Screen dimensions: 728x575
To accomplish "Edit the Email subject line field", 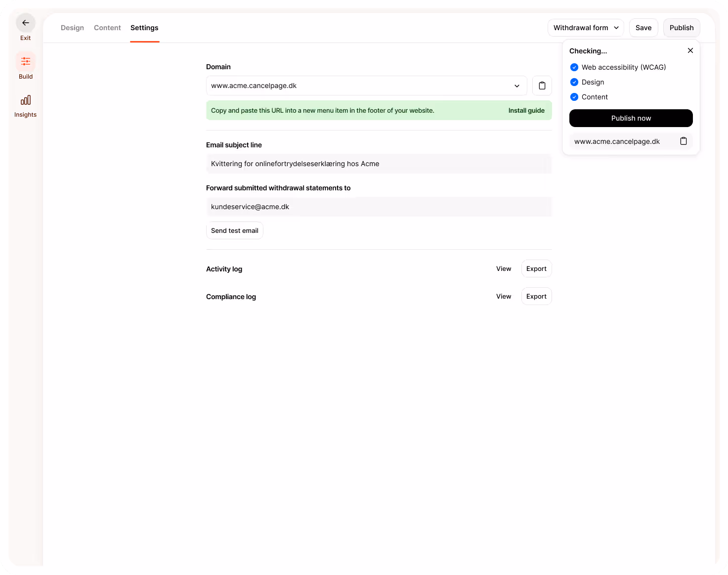I will click(379, 164).
